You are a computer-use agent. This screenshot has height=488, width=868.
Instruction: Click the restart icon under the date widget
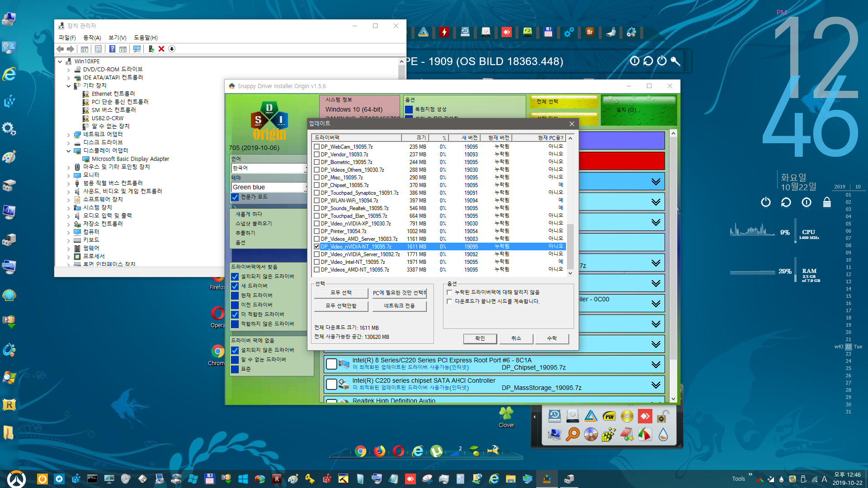click(786, 202)
